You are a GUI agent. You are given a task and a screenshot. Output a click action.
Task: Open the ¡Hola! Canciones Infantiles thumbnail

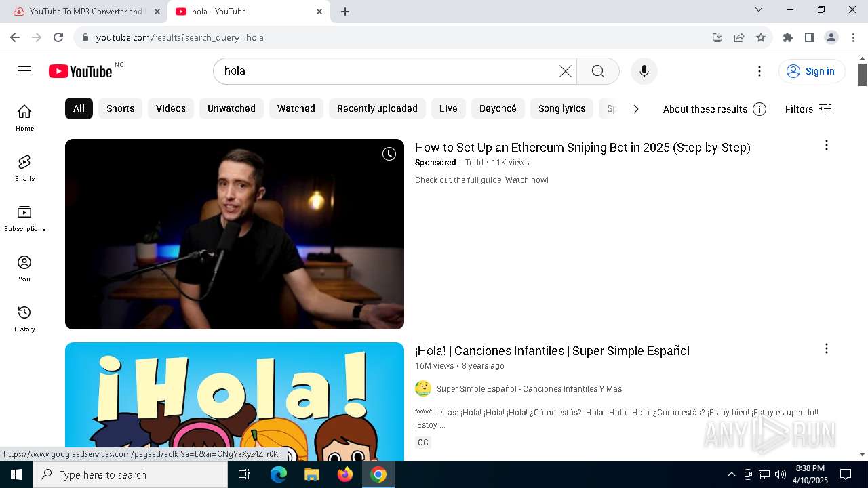click(235, 401)
